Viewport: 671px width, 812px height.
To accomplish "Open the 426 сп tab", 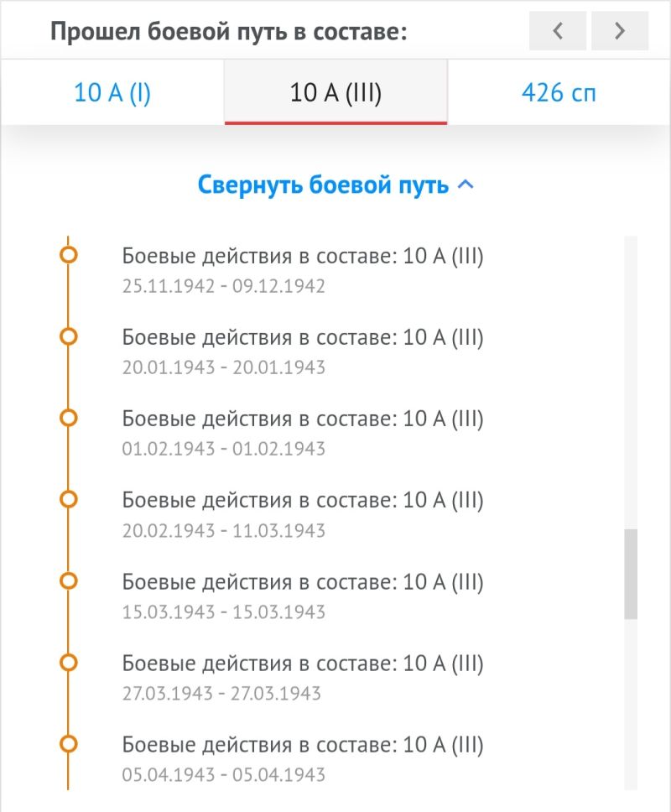I will (x=559, y=93).
